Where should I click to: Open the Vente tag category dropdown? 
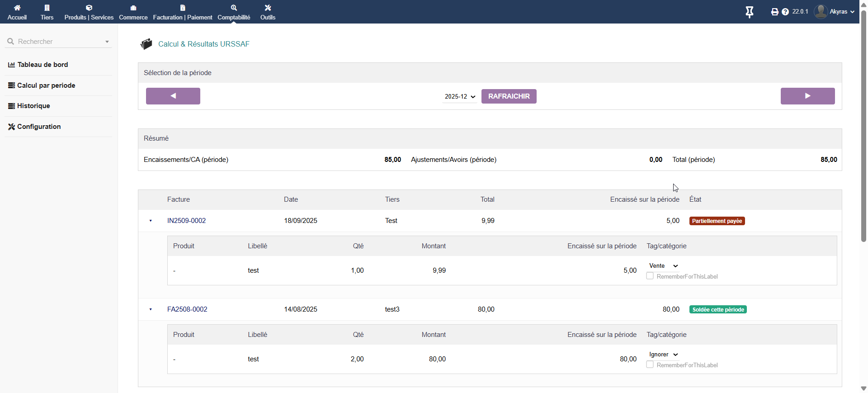(x=663, y=266)
